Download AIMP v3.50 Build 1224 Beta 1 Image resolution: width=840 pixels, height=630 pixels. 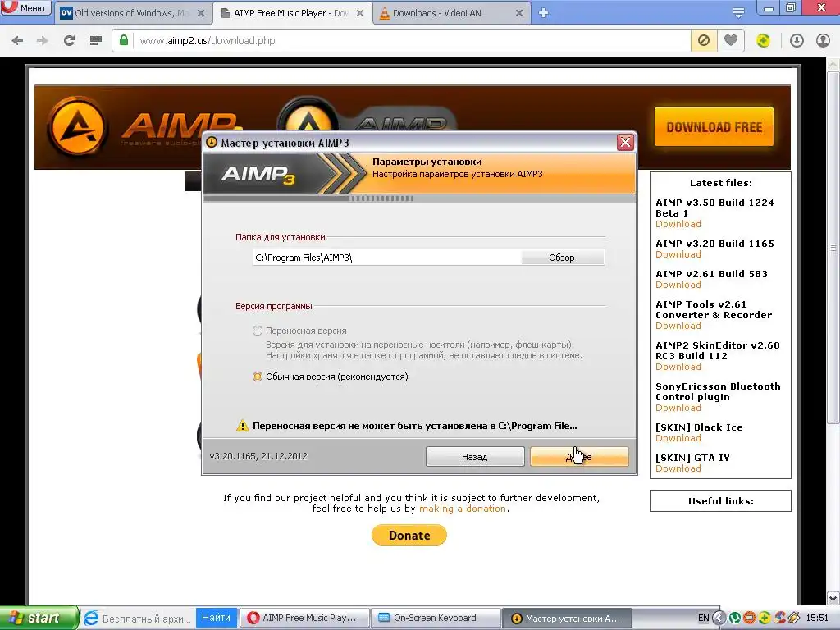point(678,225)
